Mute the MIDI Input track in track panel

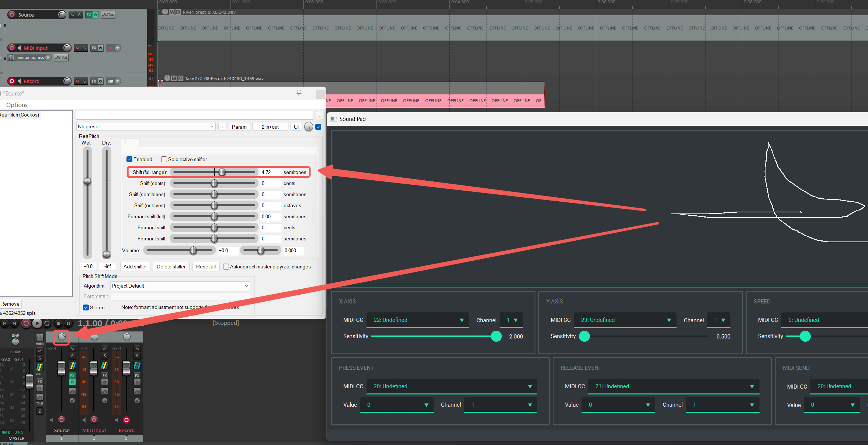(77, 48)
